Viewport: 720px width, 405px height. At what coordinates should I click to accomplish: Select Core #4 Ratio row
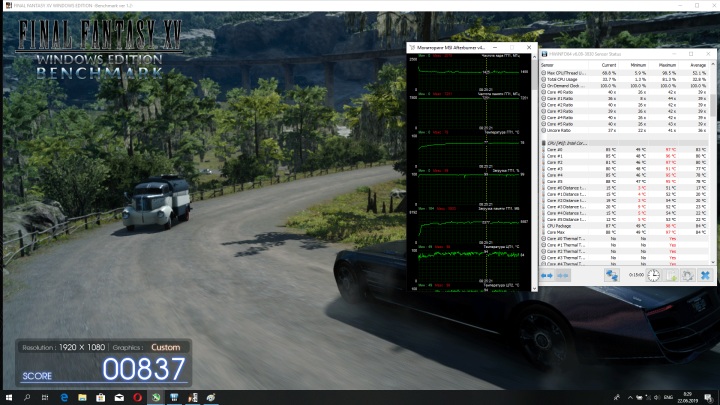[624, 118]
